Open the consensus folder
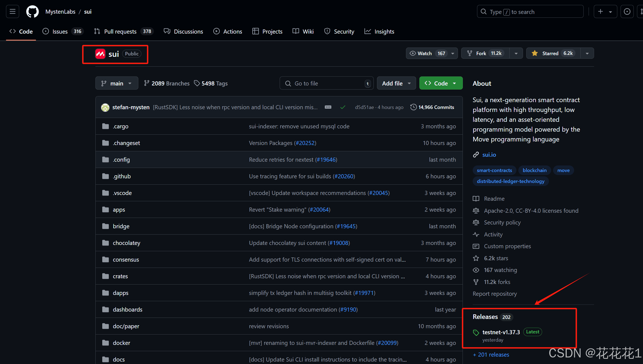The height and width of the screenshot is (364, 643). pos(126,259)
